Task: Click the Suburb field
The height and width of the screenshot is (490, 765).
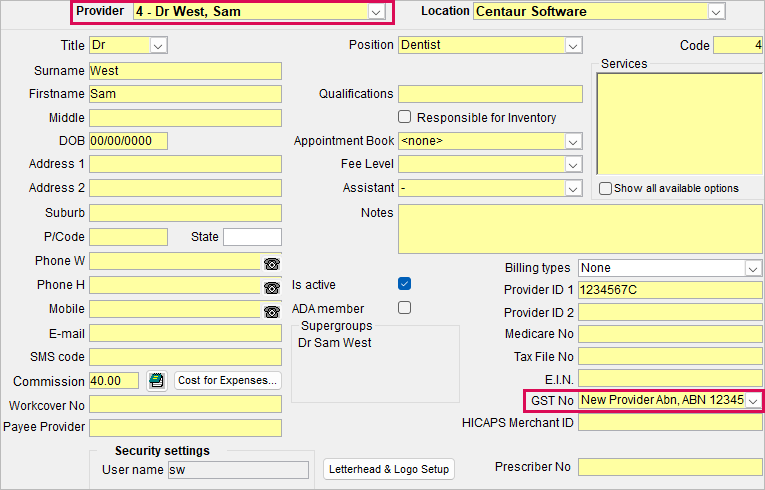Action: (x=185, y=213)
